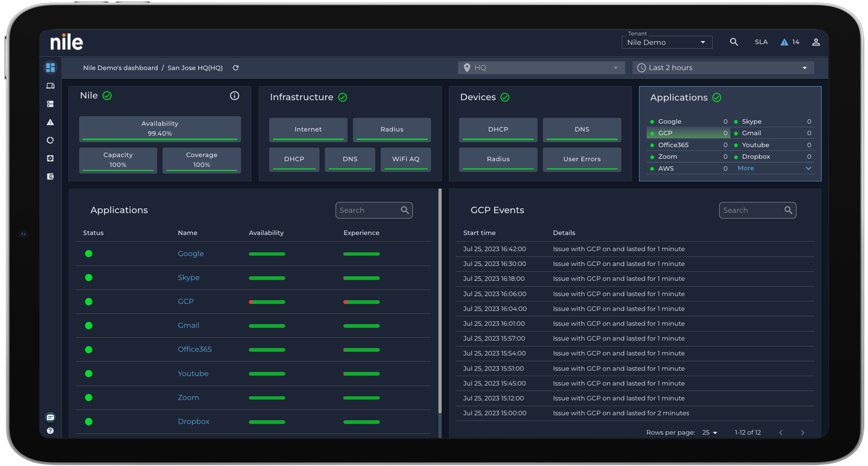Open the alerts triangle sidebar icon
The image size is (868, 466).
coord(50,122)
